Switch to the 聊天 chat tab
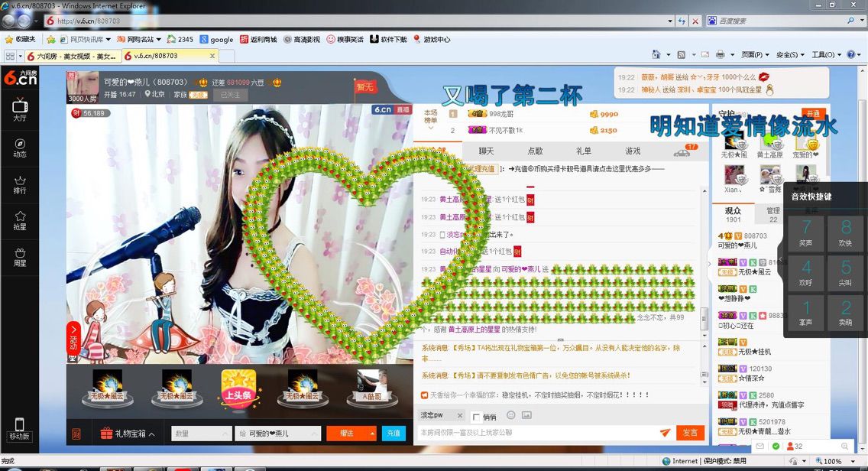The image size is (868, 471). point(486,151)
